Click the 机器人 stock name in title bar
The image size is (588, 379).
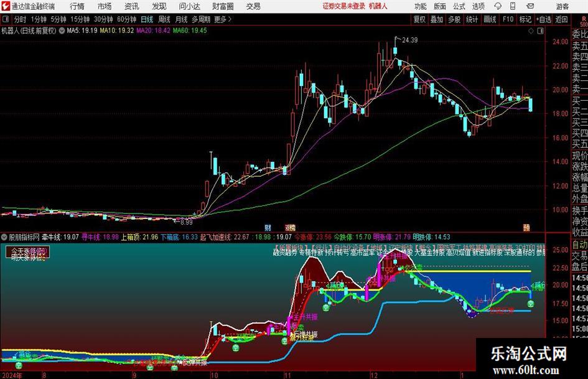click(x=378, y=6)
